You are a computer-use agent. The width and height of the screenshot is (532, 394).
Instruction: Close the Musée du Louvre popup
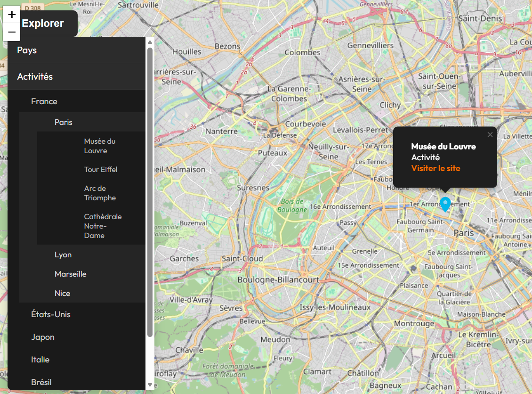[490, 135]
